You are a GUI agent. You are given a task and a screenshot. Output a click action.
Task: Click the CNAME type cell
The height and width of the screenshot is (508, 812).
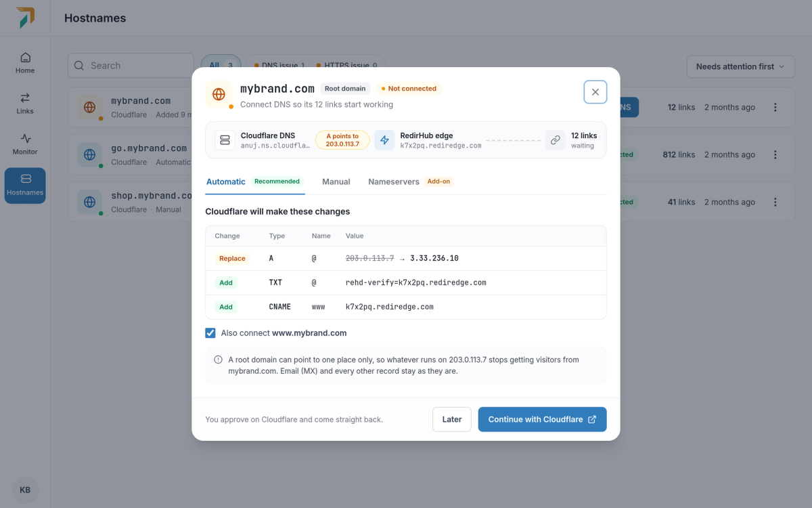click(280, 308)
